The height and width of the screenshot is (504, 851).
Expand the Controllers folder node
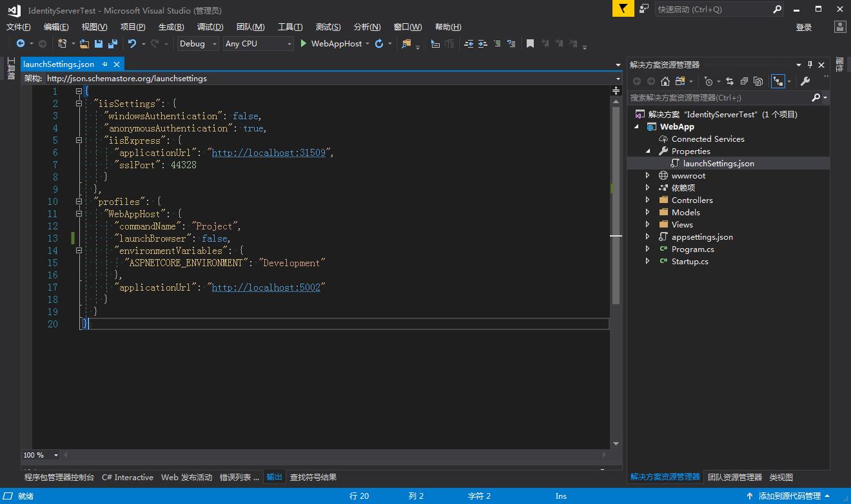pos(648,200)
